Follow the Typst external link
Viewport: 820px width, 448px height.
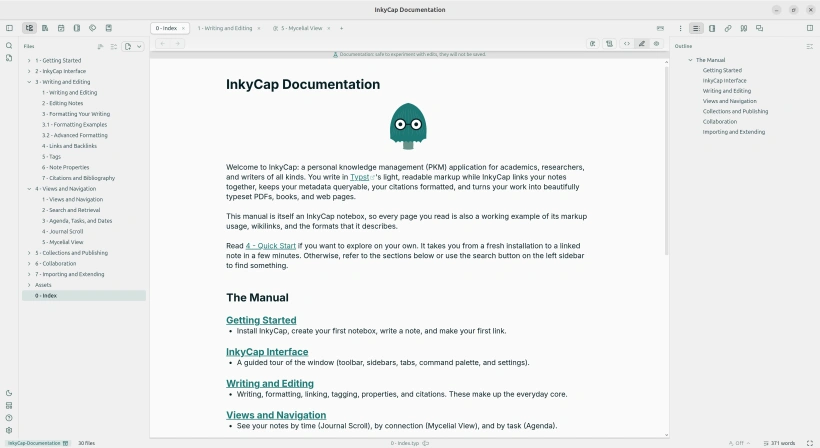(362, 177)
